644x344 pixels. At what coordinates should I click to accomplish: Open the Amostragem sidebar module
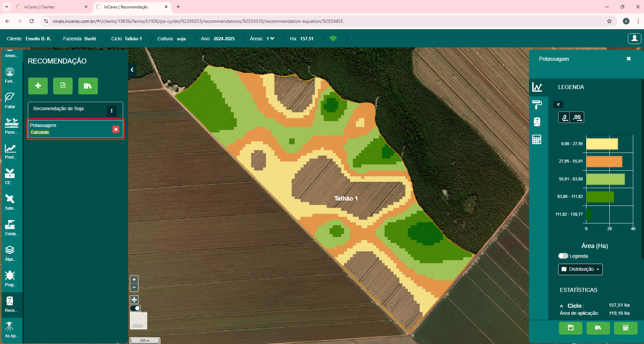[x=11, y=54]
